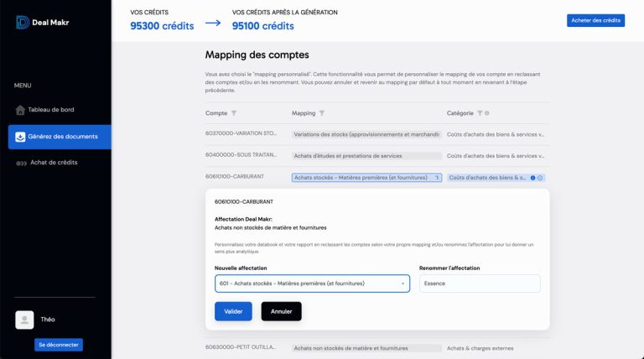Click Théo's profile avatar

click(25, 320)
